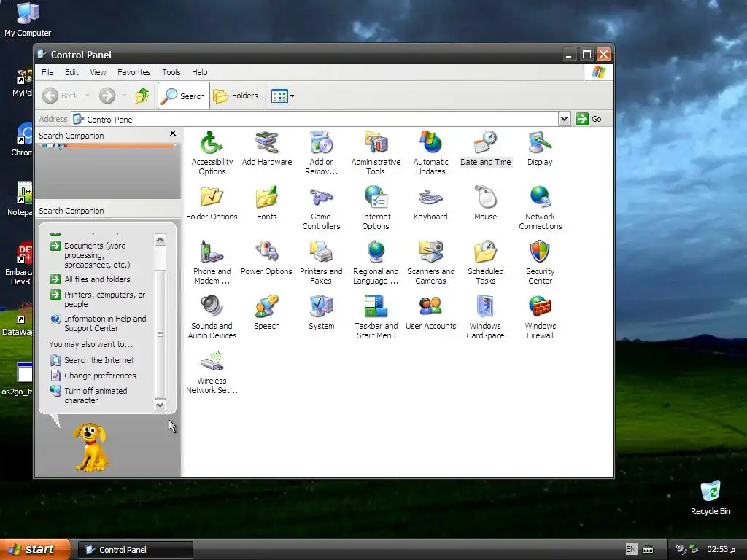Open Display settings icon

pos(540,149)
